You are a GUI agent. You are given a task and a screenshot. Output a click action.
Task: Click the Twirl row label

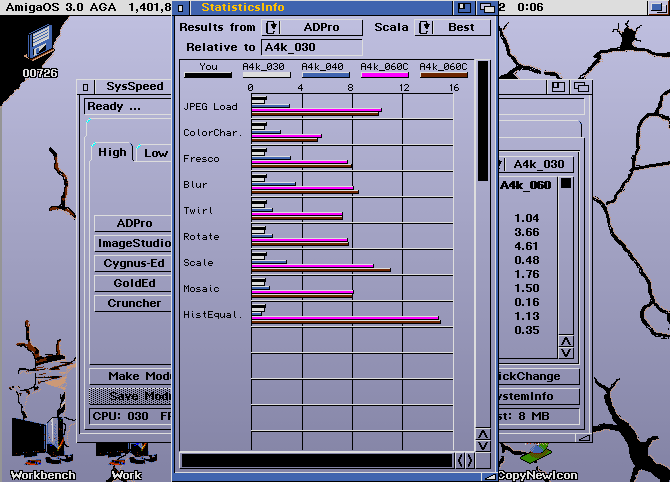click(198, 211)
